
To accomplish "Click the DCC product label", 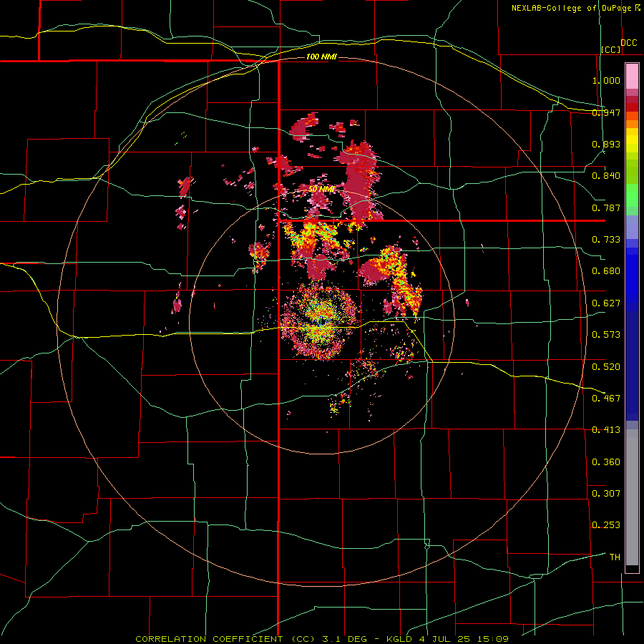I will tap(628, 43).
